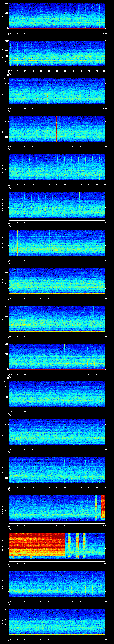Viewport: 114px width, 644px height.
Task: Click the vertical line near 41 s in the 16:20 panel
Action: coord(75,167)
